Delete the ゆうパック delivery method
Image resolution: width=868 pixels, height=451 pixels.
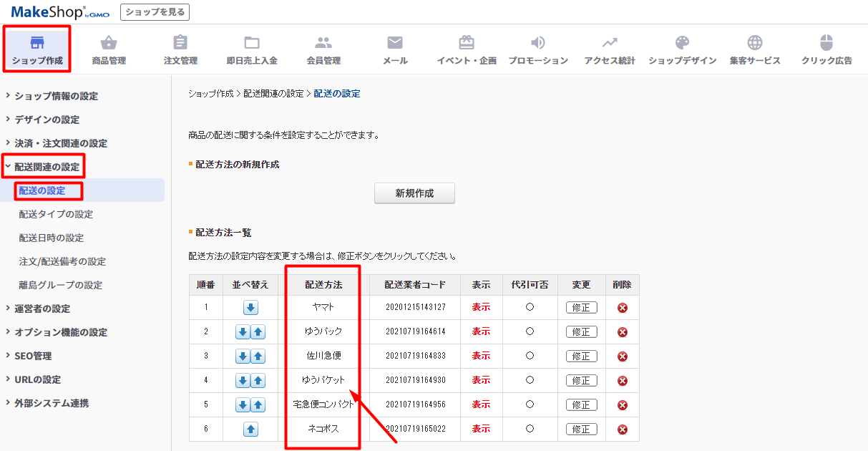click(623, 332)
